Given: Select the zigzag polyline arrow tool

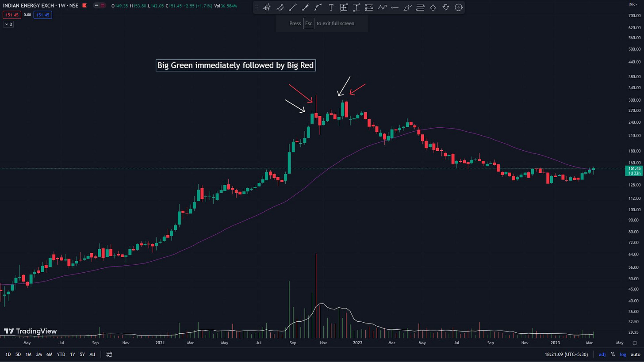Looking at the screenshot, I should click(x=382, y=8).
